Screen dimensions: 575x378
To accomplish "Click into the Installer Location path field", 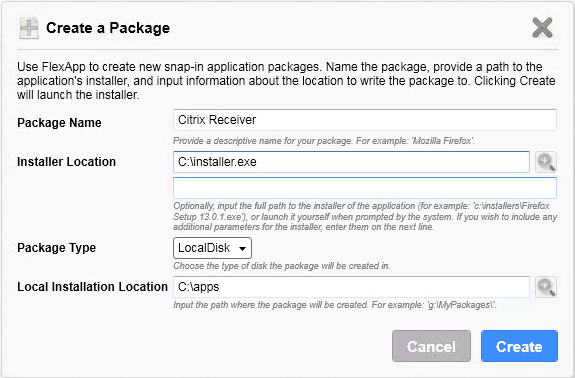I will 351,162.
